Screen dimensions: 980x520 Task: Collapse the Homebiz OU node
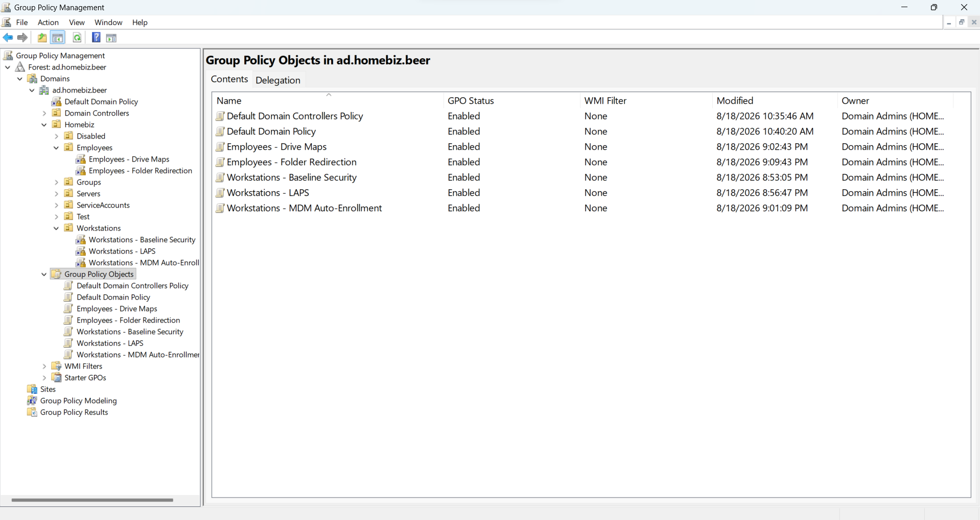click(x=44, y=125)
